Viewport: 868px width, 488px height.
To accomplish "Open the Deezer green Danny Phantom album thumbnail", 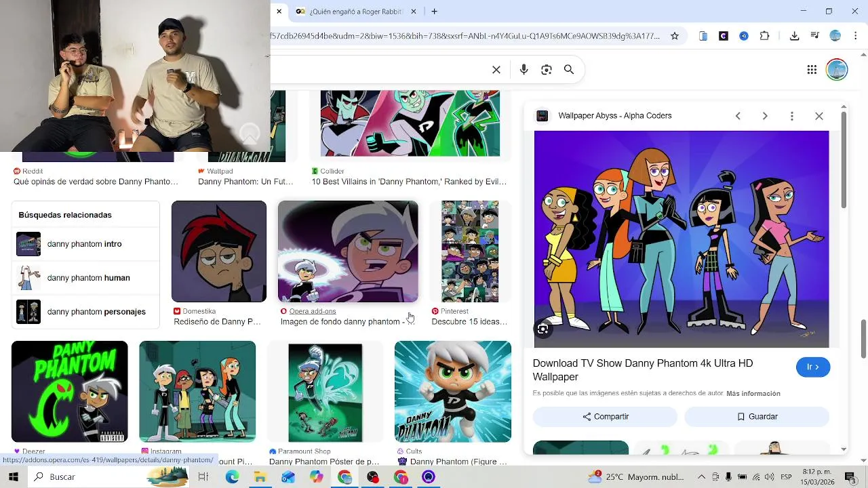I will [69, 392].
